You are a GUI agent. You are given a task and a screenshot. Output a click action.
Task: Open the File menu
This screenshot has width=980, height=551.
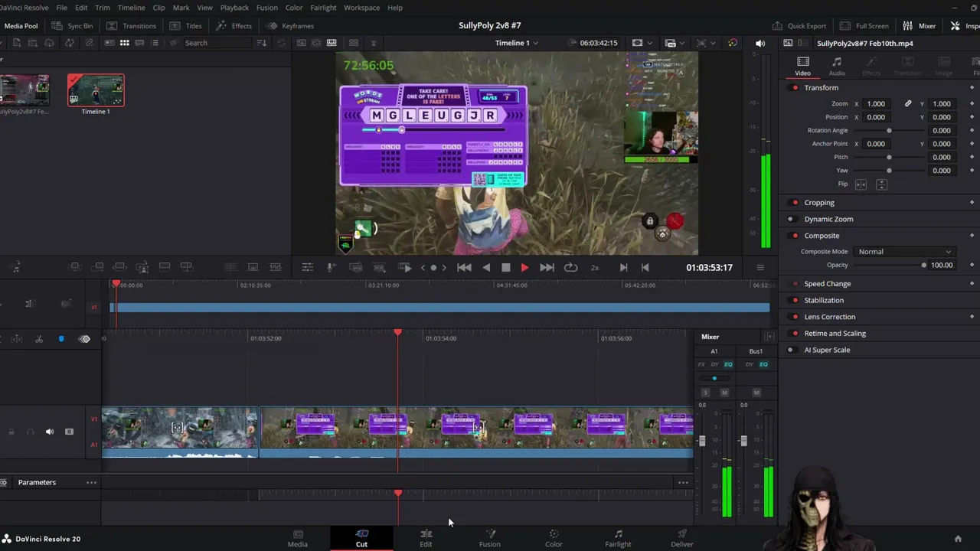tap(61, 8)
